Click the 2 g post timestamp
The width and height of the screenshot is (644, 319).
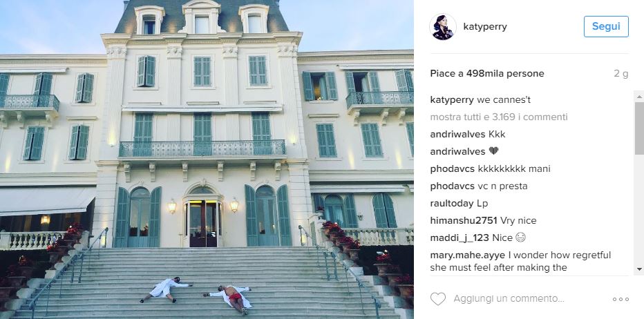[621, 74]
